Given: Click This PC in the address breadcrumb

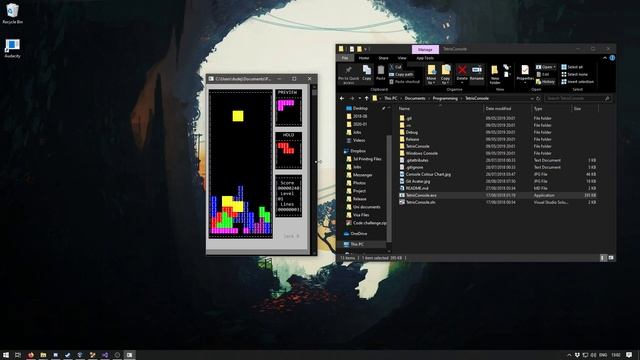Looking at the screenshot, I should point(390,98).
